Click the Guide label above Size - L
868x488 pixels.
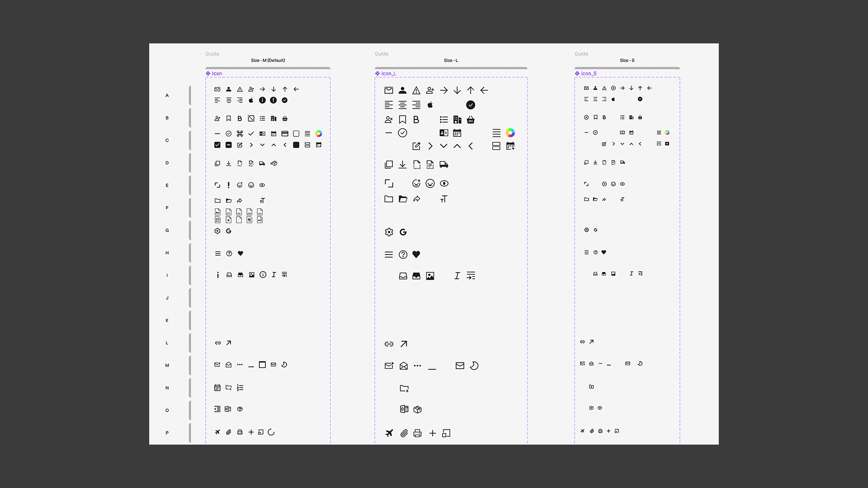(x=382, y=54)
